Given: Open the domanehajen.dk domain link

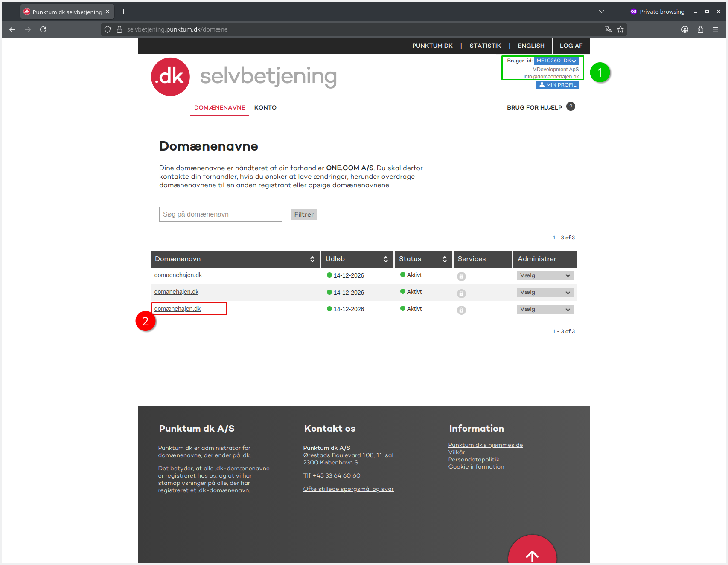Looking at the screenshot, I should [x=176, y=292].
